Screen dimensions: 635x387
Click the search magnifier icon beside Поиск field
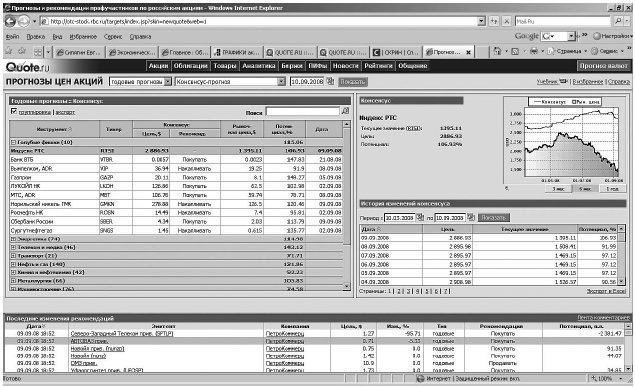click(345, 111)
